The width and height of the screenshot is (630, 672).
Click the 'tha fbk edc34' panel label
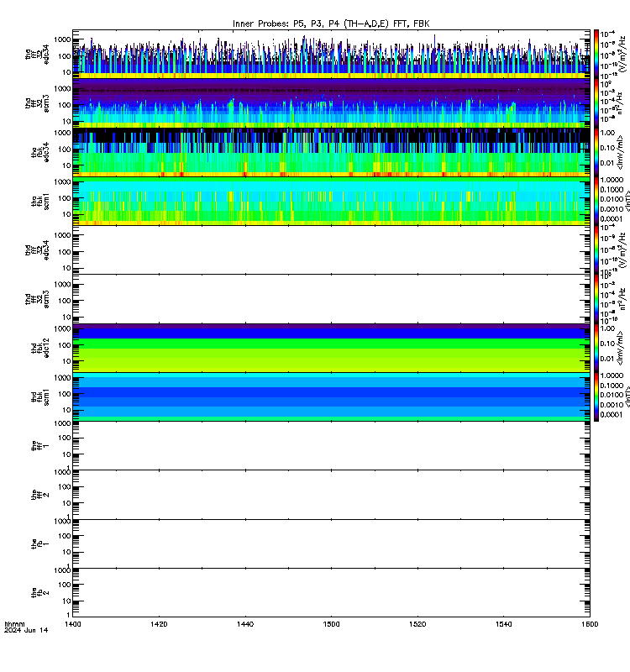[x=39, y=152]
